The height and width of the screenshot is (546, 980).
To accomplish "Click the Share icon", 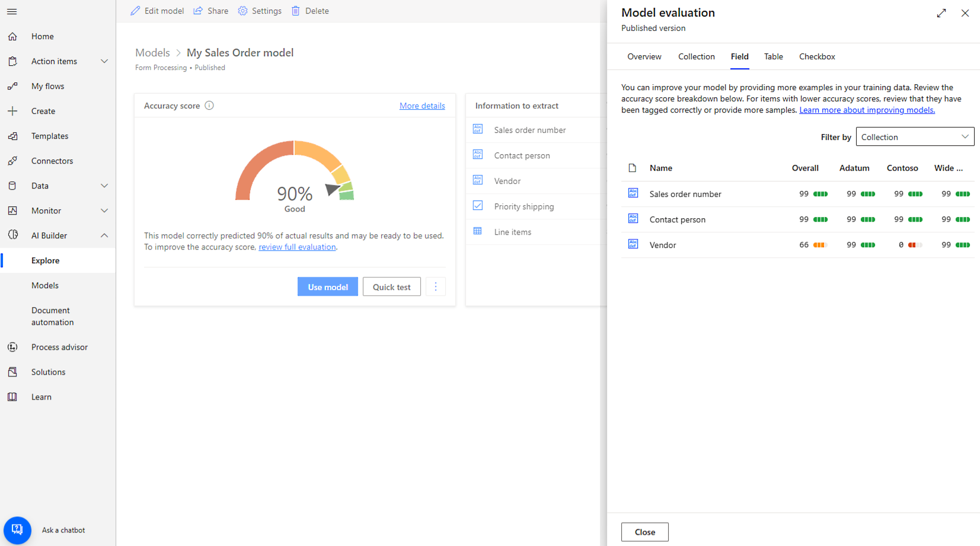I will point(197,11).
